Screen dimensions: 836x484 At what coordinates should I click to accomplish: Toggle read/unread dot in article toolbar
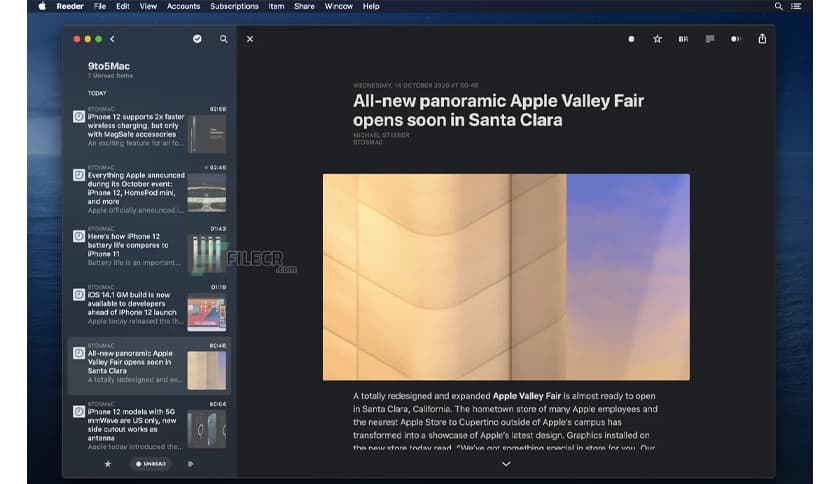pyautogui.click(x=631, y=39)
